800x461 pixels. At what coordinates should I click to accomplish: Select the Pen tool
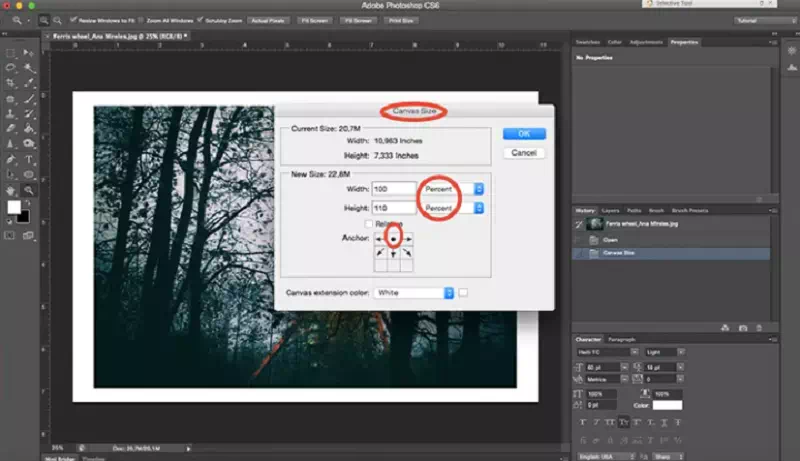coord(10,160)
